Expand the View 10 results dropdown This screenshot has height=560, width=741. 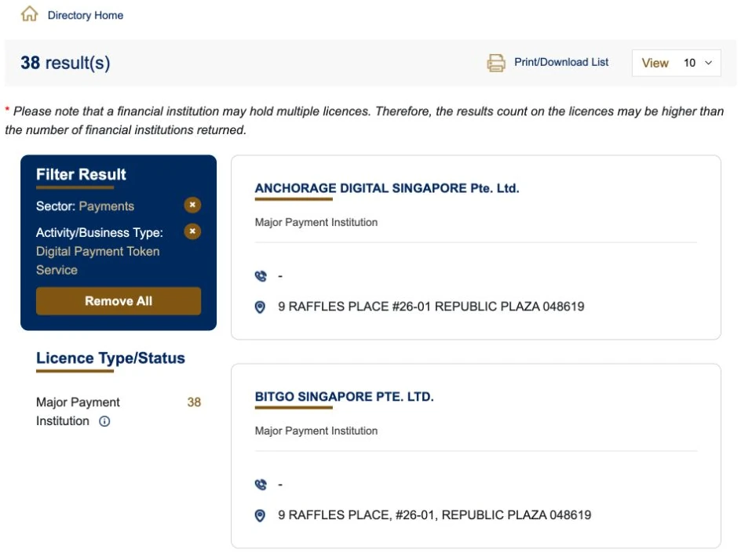coord(677,63)
